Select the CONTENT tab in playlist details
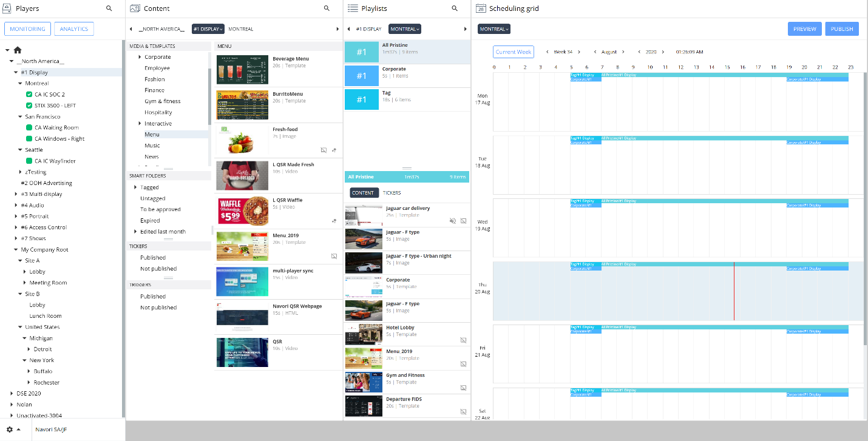This screenshot has width=868, height=441. (x=363, y=193)
